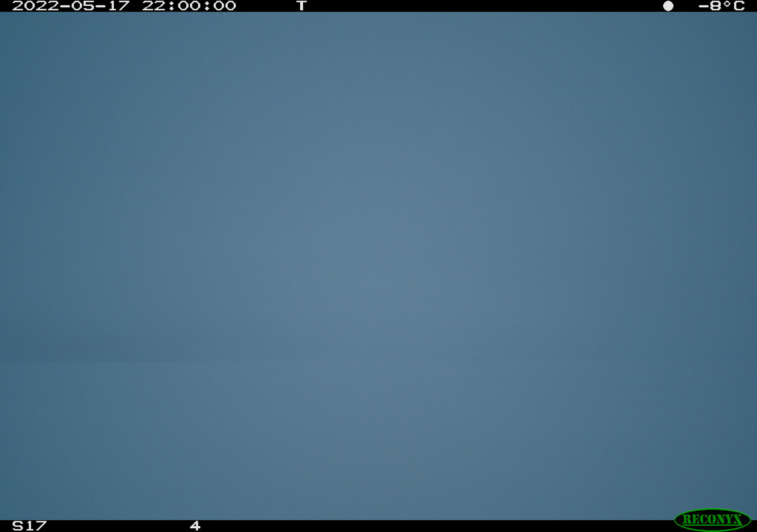
Task: Click the 2022-05-17 date stamp
Action: pos(71,6)
